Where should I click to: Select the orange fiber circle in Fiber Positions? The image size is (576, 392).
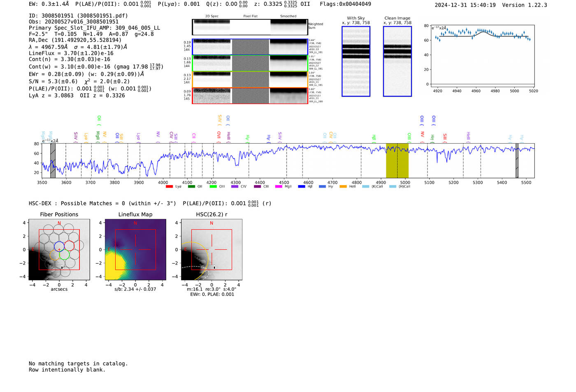[54, 255]
